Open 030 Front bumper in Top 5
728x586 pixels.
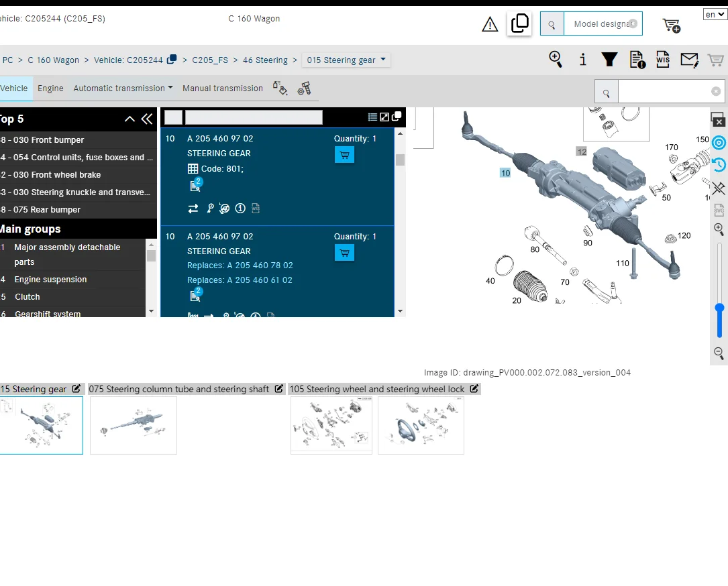click(x=78, y=140)
